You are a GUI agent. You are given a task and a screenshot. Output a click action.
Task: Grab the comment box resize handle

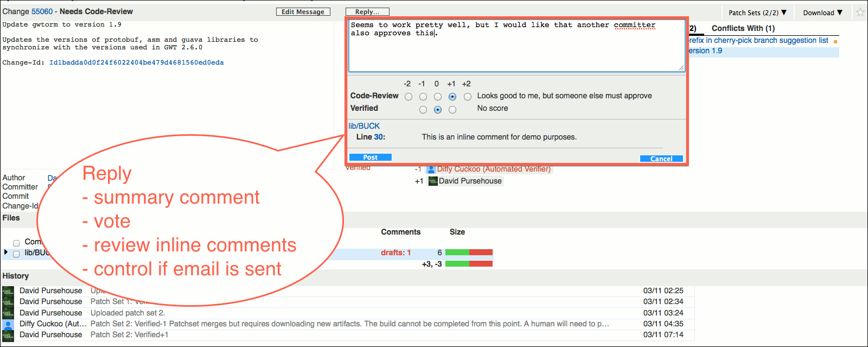[681, 68]
